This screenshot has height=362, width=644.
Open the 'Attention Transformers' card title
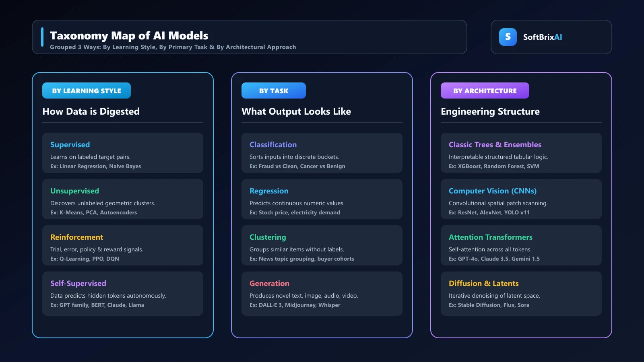tap(491, 237)
